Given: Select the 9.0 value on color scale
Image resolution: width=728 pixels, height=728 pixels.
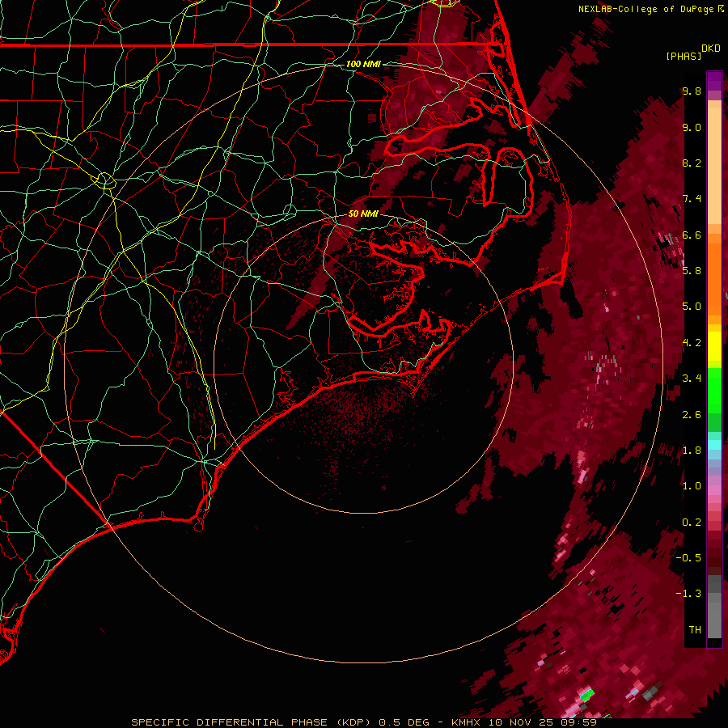Looking at the screenshot, I should 692,127.
